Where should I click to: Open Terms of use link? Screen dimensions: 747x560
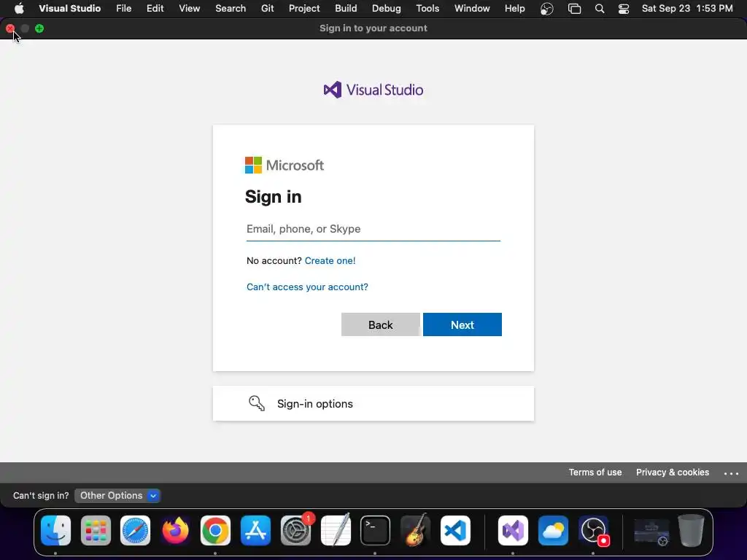tap(595, 472)
